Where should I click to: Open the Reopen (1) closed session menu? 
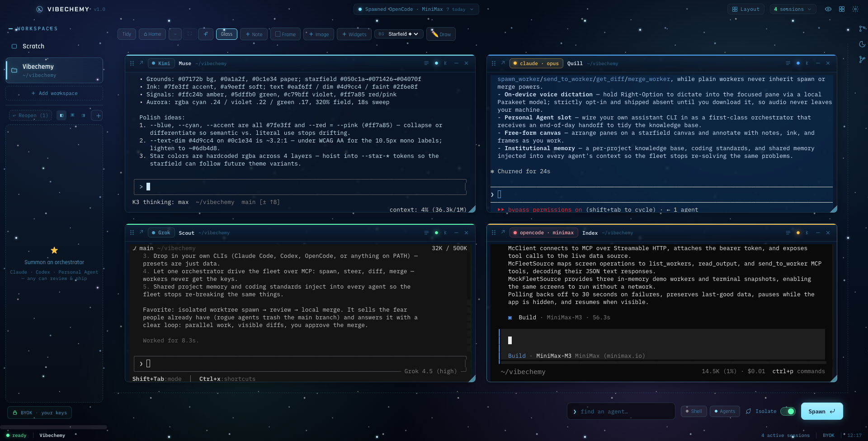(30, 115)
